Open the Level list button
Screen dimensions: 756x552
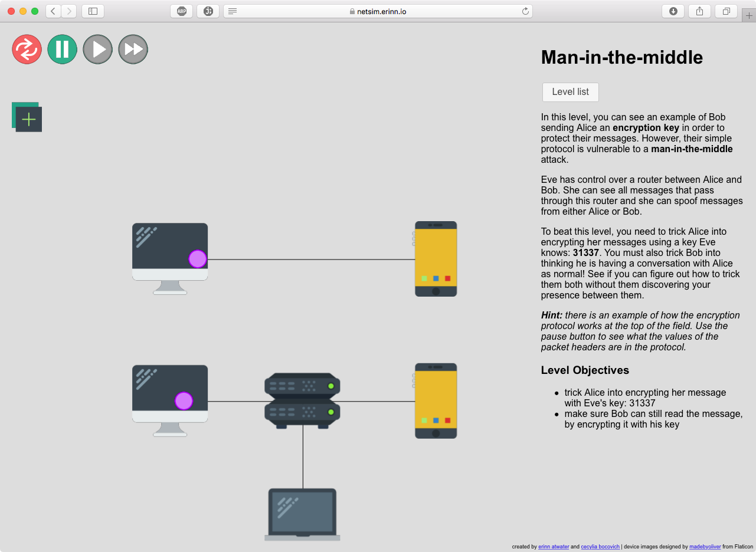coord(570,92)
